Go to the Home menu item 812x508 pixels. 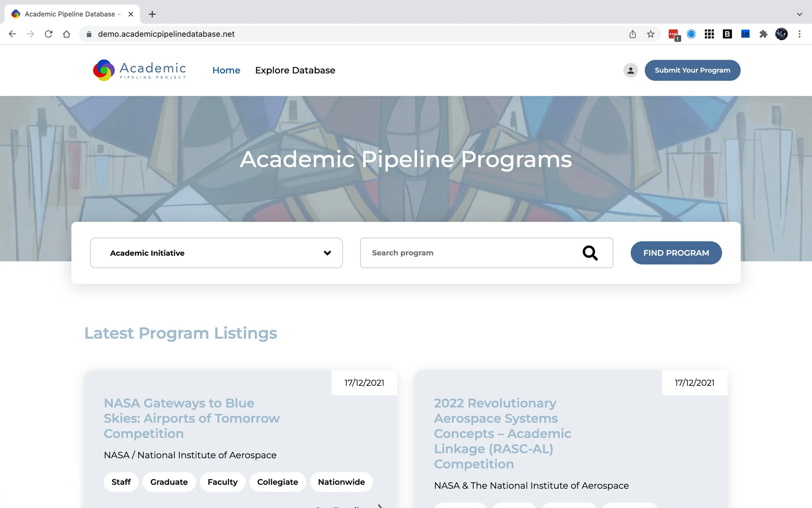coord(226,70)
